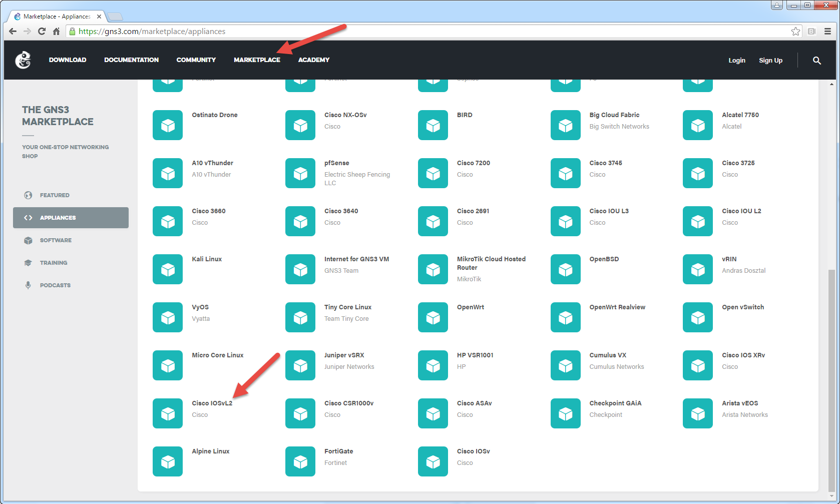Open the search magnifier icon
The width and height of the screenshot is (840, 504).
click(x=816, y=61)
